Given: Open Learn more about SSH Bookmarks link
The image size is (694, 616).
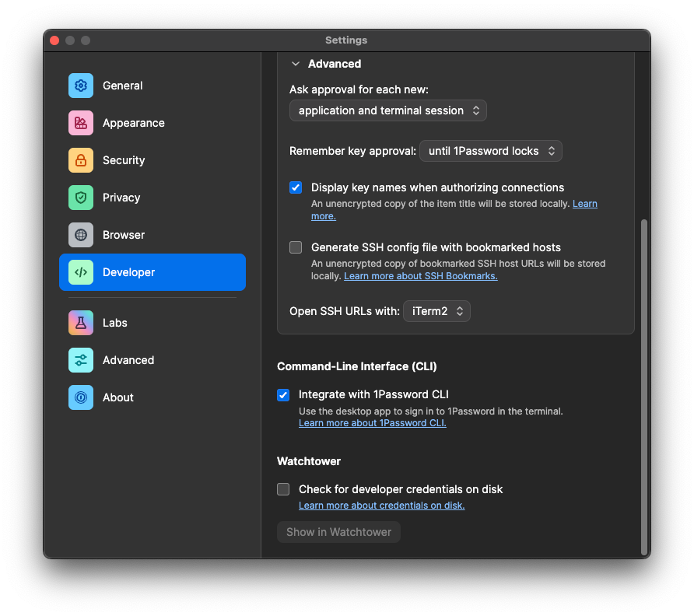Looking at the screenshot, I should (420, 276).
